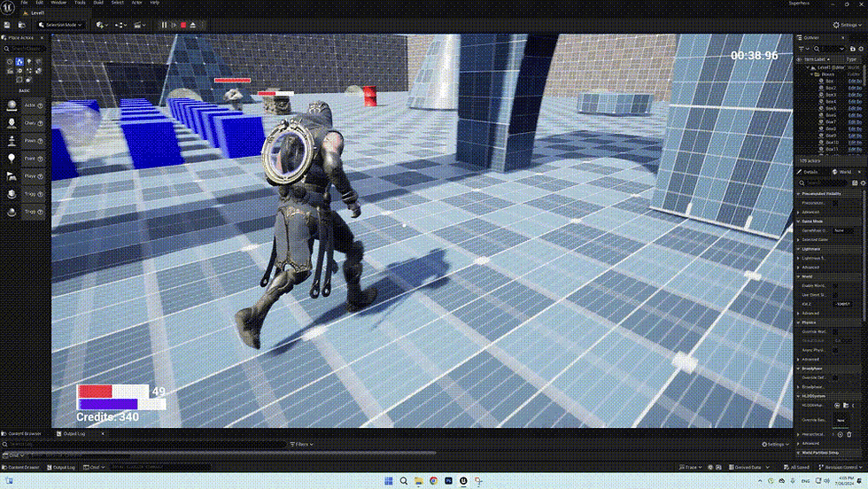The height and width of the screenshot is (489, 868).
Task: Open the Selection Mode dropdown
Action: pyautogui.click(x=61, y=25)
